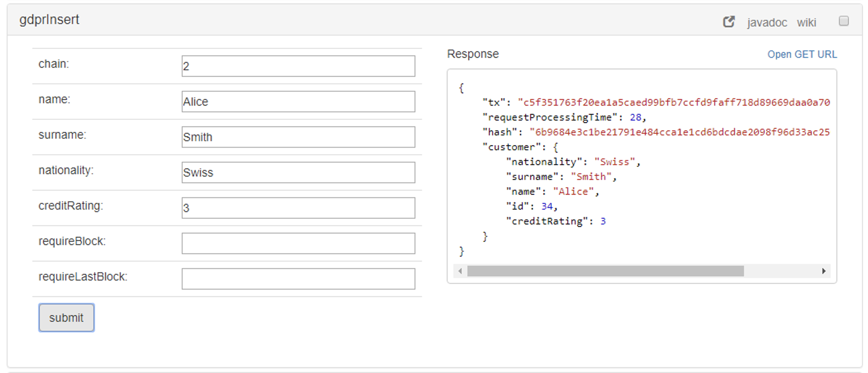Viewport: 868px width, 373px height.
Task: Click the response scrollbar right arrow
Action: (x=823, y=271)
